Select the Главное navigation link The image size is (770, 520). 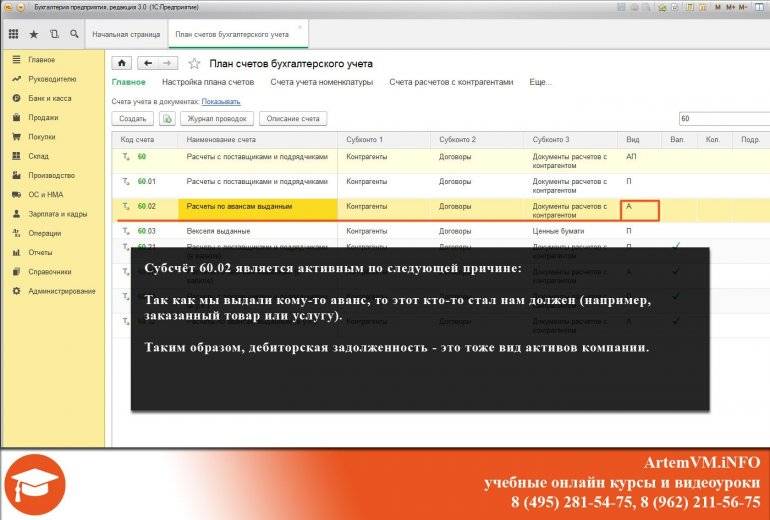[x=129, y=82]
